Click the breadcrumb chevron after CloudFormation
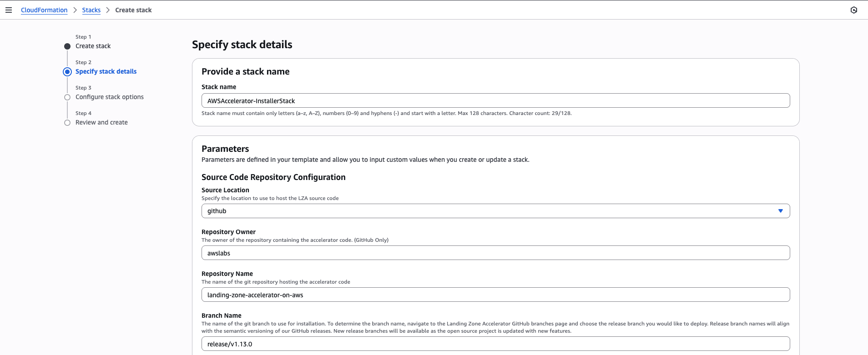 (x=75, y=10)
